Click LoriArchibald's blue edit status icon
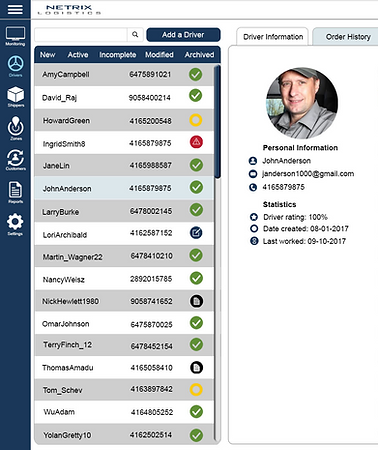The image size is (378, 450). point(196,232)
